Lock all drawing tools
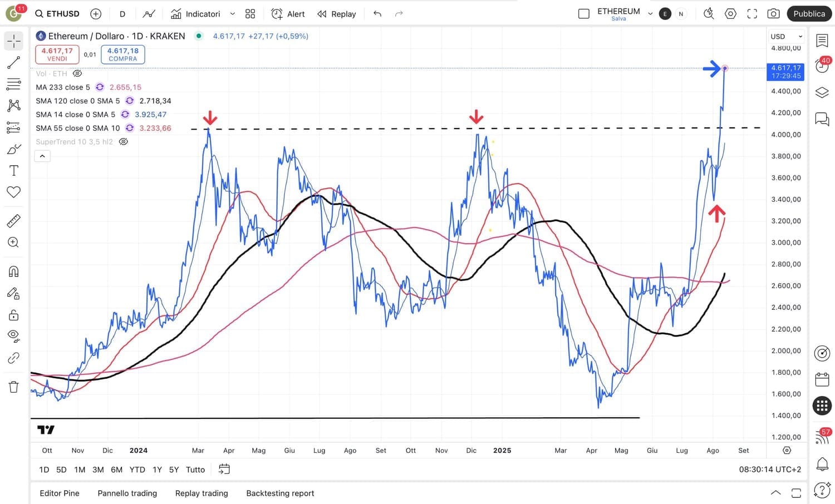This screenshot has width=835, height=504. 14,315
